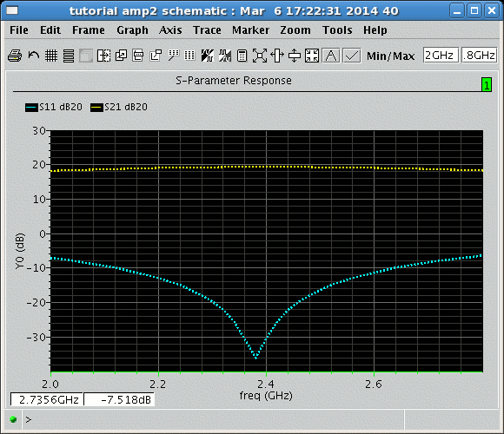The height and width of the screenshot is (434, 504).
Task: Click the undo arrow icon
Action: coord(33,56)
